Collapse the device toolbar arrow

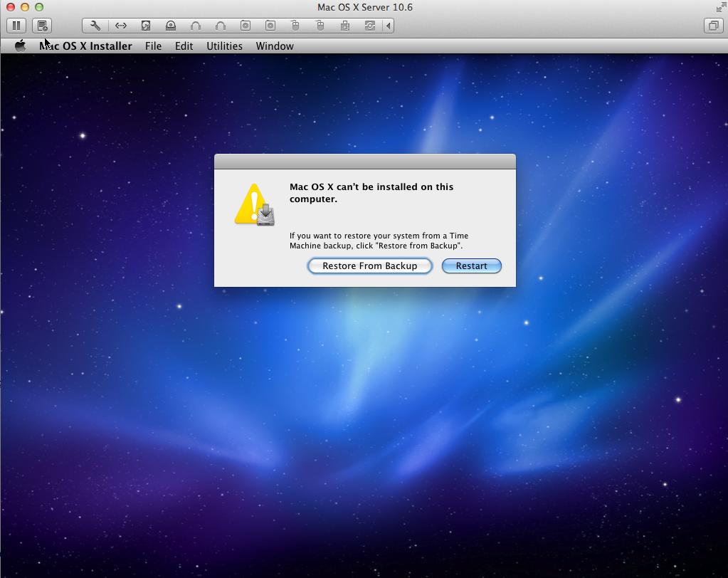tap(388, 26)
